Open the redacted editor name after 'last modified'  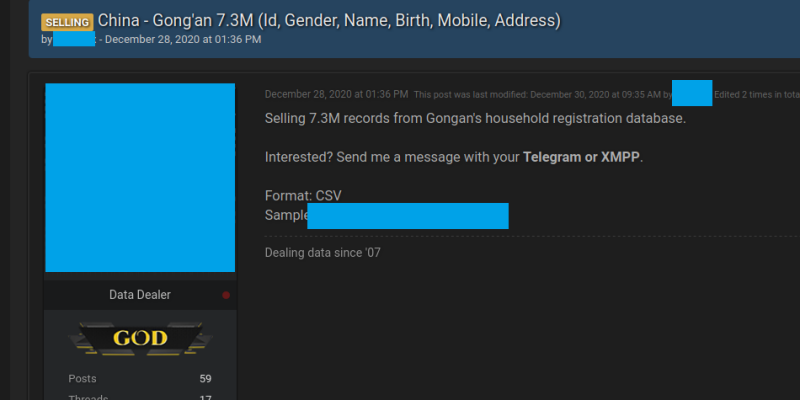pyautogui.click(x=692, y=93)
